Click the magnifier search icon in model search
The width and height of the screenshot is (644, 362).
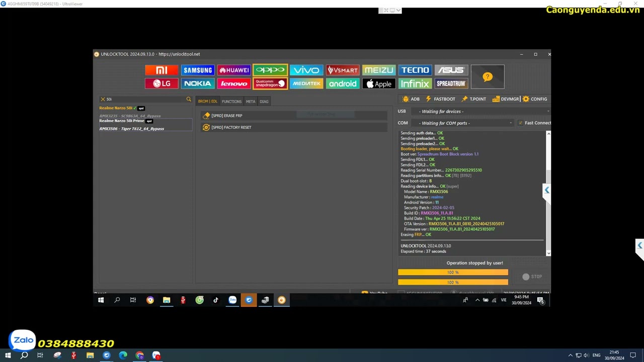(189, 99)
